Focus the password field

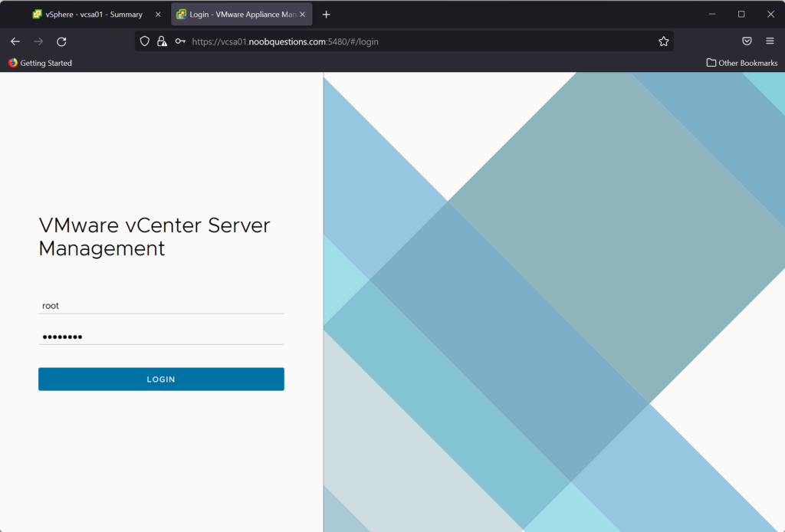(x=161, y=337)
